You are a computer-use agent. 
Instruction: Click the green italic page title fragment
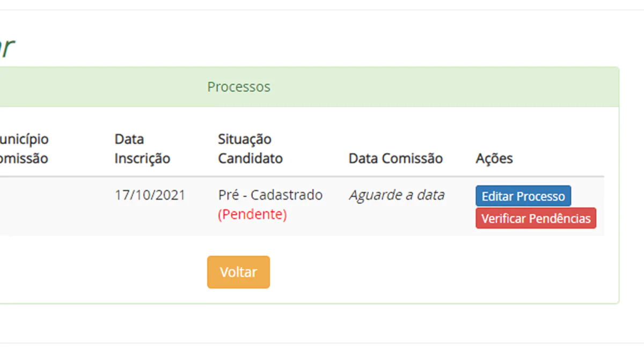tap(6, 48)
